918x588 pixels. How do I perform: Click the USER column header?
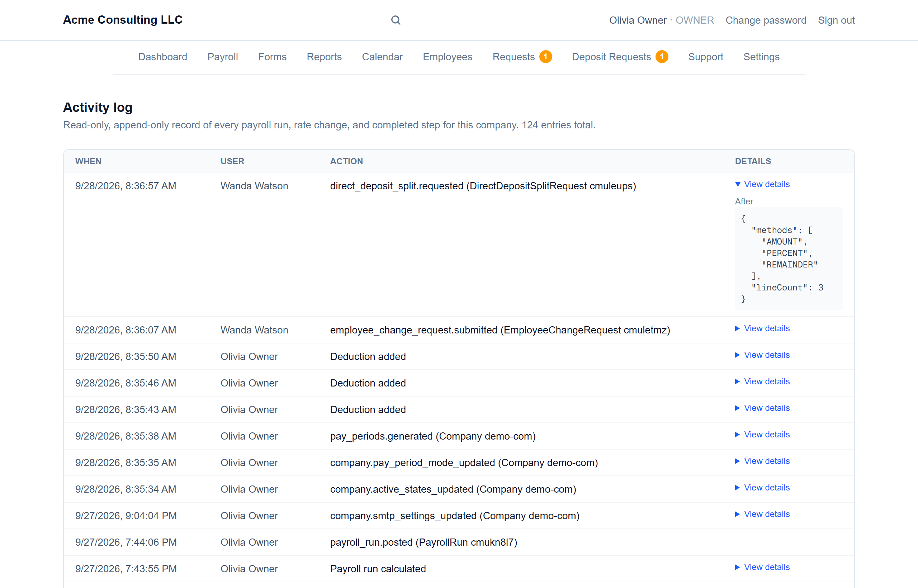(x=232, y=161)
